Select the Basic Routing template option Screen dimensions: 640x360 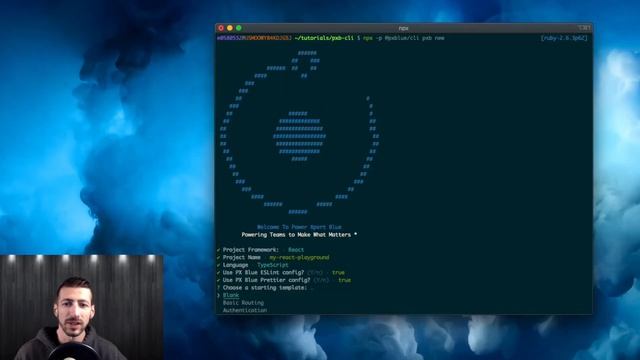coord(243,303)
